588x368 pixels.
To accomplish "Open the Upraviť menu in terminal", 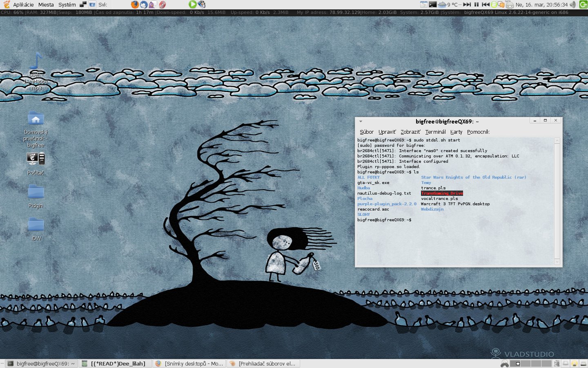I will point(387,132).
